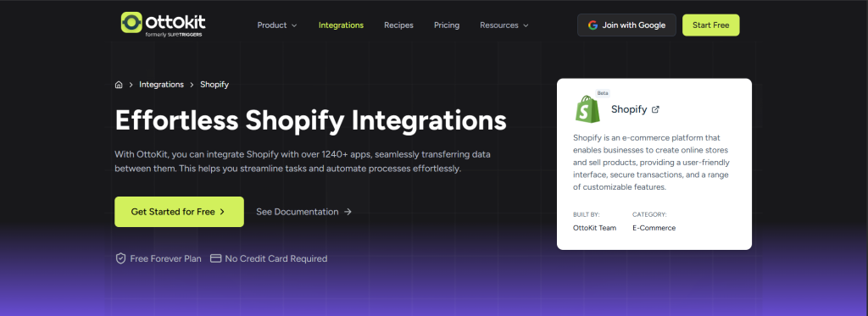Viewport: 868px width, 316px height.
Task: Click the Join with Google button
Action: click(626, 25)
